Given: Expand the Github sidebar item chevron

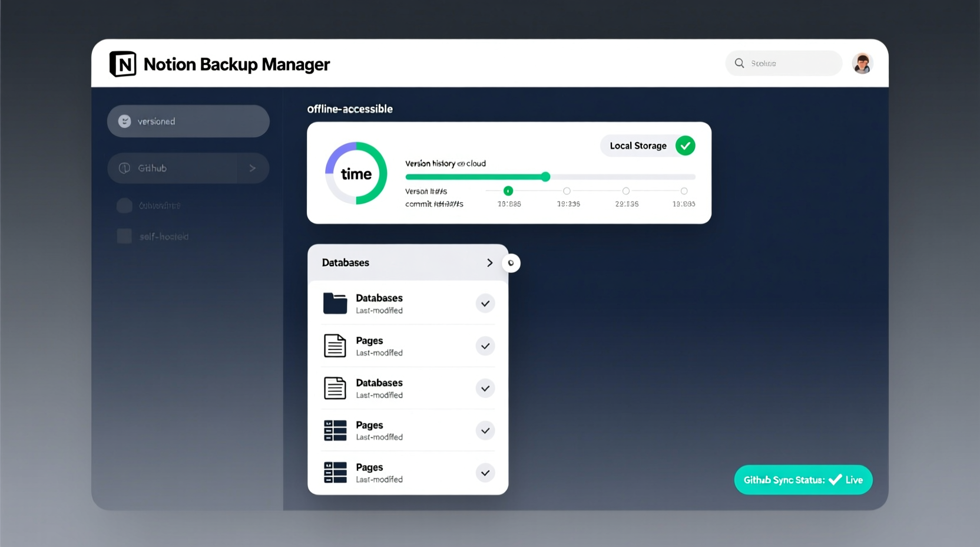Looking at the screenshot, I should coord(253,168).
